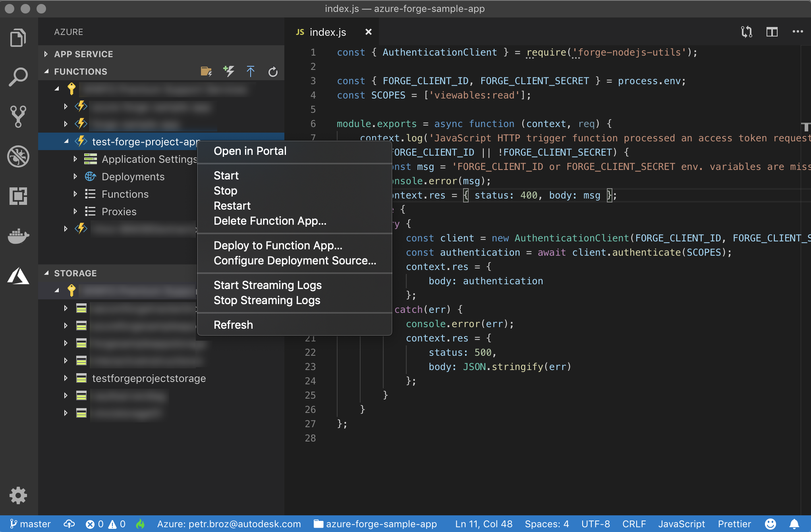The image size is (811, 532).
Task: Open Source Control view icon
Action: point(18,116)
